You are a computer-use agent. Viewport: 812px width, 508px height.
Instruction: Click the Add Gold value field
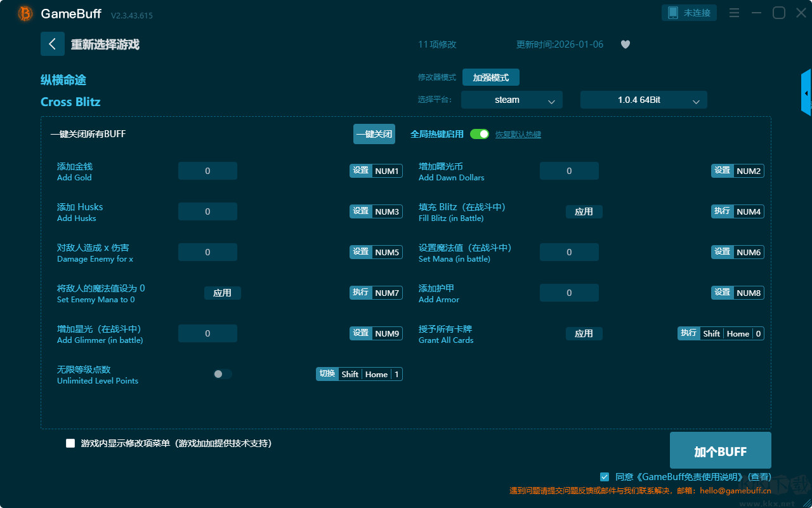(x=207, y=171)
